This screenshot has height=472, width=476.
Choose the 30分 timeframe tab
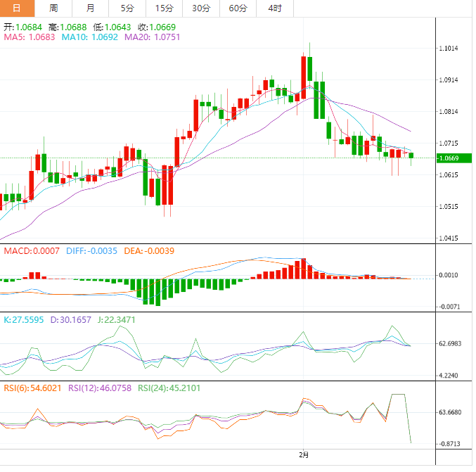[x=200, y=8]
